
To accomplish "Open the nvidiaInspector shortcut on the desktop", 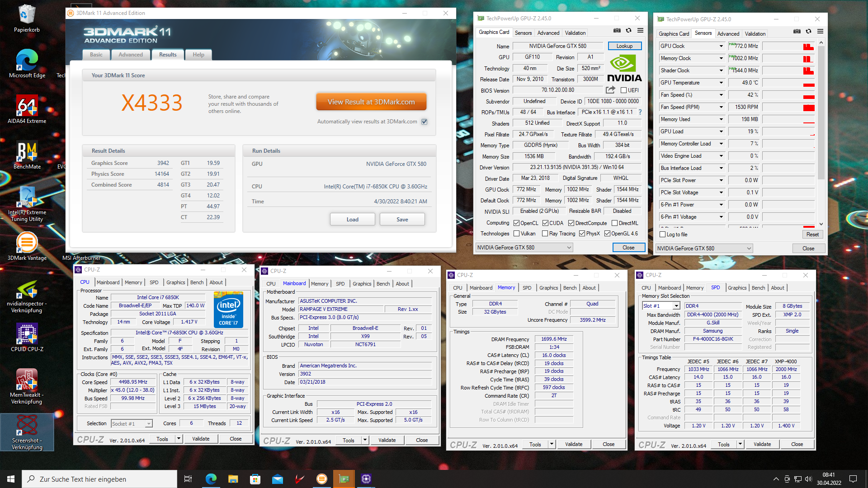I will (x=27, y=297).
